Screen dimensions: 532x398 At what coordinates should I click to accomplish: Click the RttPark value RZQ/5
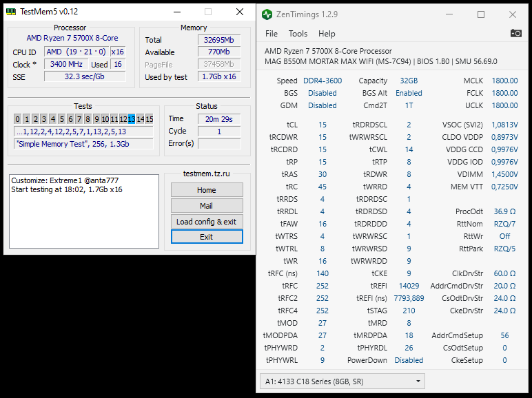[x=505, y=249]
